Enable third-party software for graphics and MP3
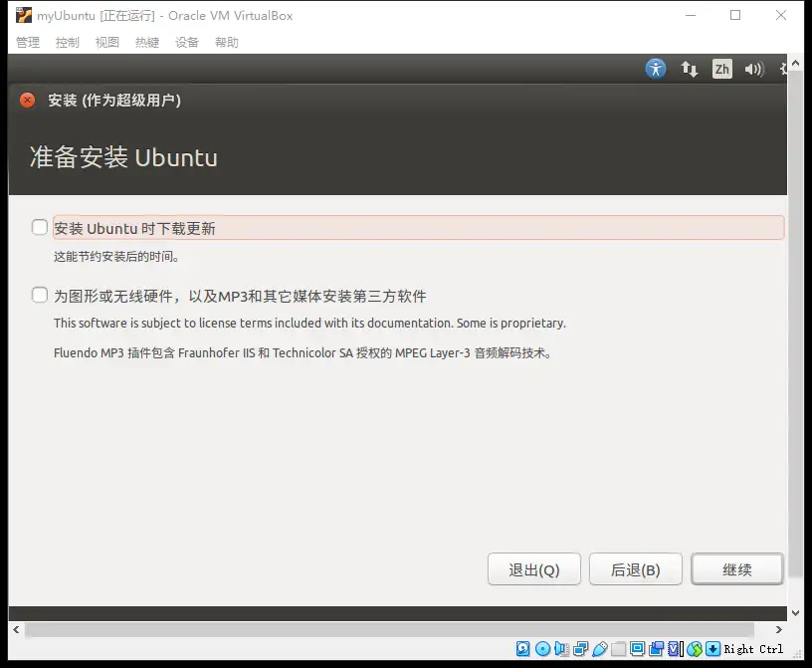This screenshot has height=668, width=812. [x=40, y=296]
